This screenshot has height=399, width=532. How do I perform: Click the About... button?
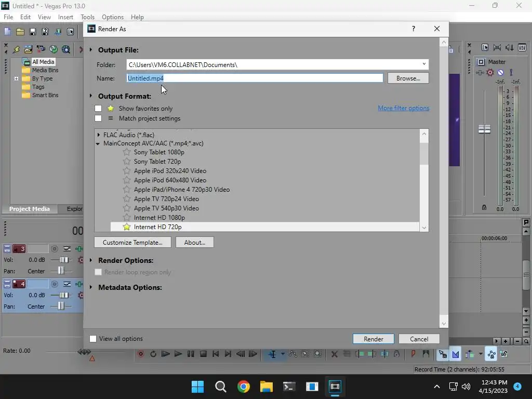point(195,242)
